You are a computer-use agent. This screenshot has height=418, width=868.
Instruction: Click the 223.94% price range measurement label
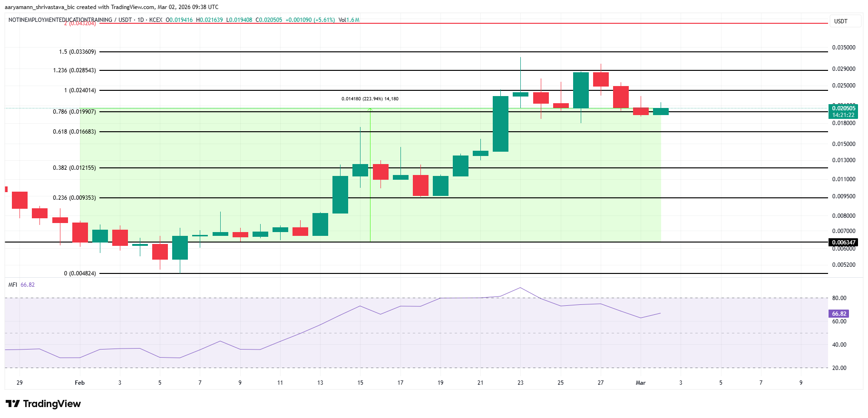370,99
